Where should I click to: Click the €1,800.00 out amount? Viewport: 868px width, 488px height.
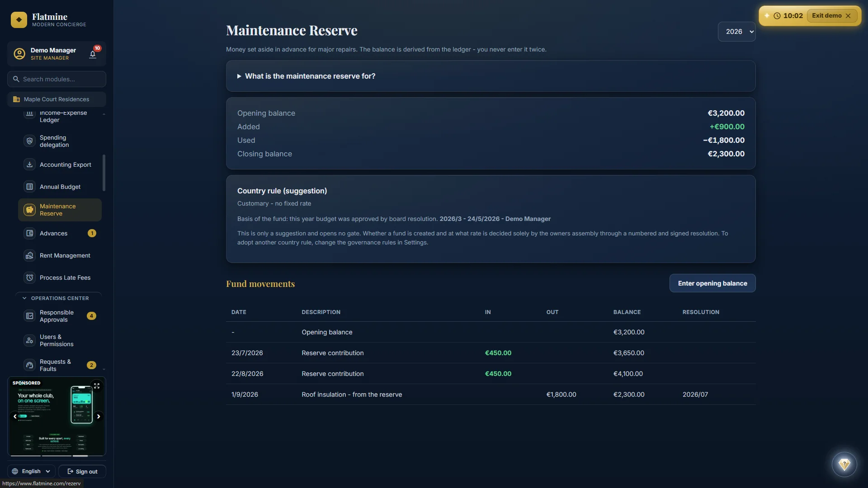(561, 394)
